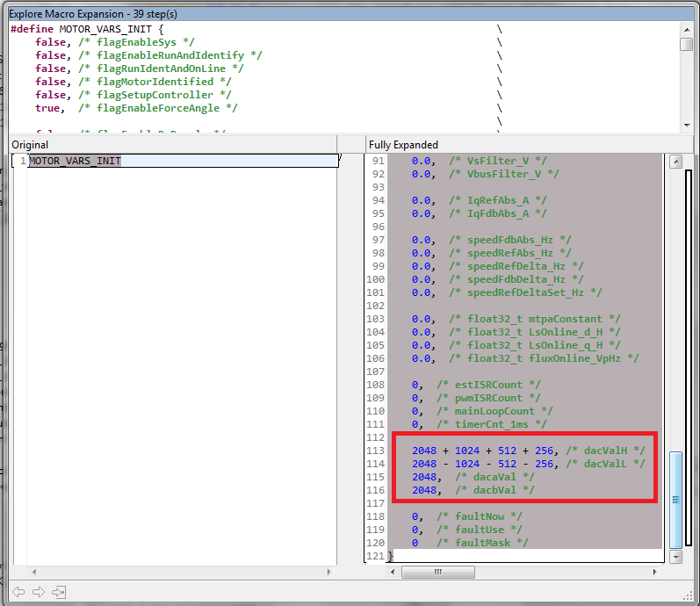Click horizontal scrollbar thumb under Fully Expanded pane
The width and height of the screenshot is (700, 606).
pyautogui.click(x=438, y=572)
